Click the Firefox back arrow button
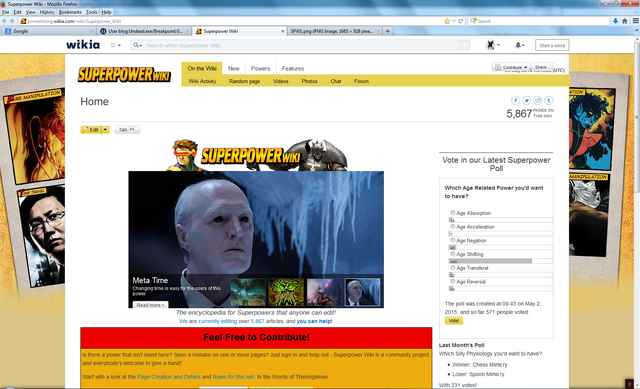This screenshot has height=389, width=640. pyautogui.click(x=4, y=21)
